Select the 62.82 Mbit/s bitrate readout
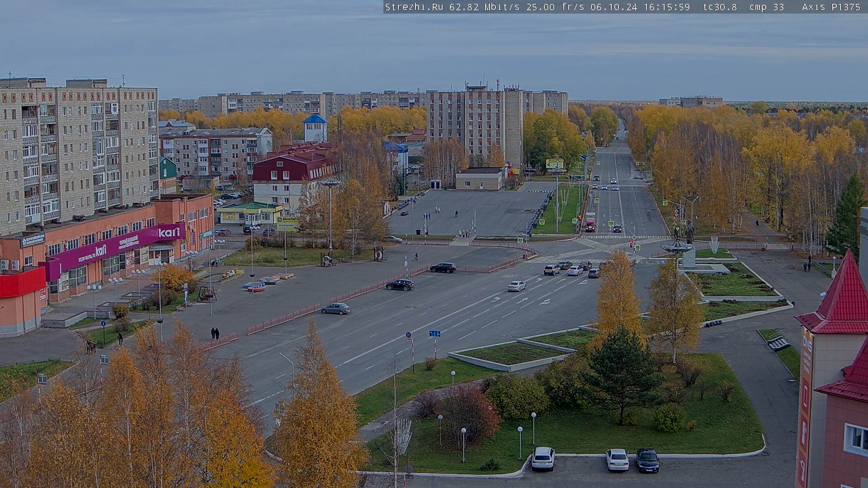Image resolution: width=868 pixels, height=488 pixels. click(x=484, y=7)
